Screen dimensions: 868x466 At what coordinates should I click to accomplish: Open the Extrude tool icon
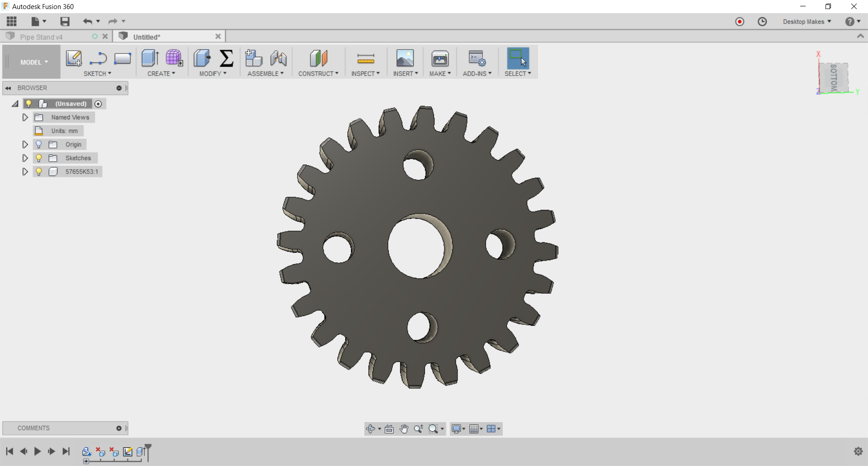tap(150, 58)
